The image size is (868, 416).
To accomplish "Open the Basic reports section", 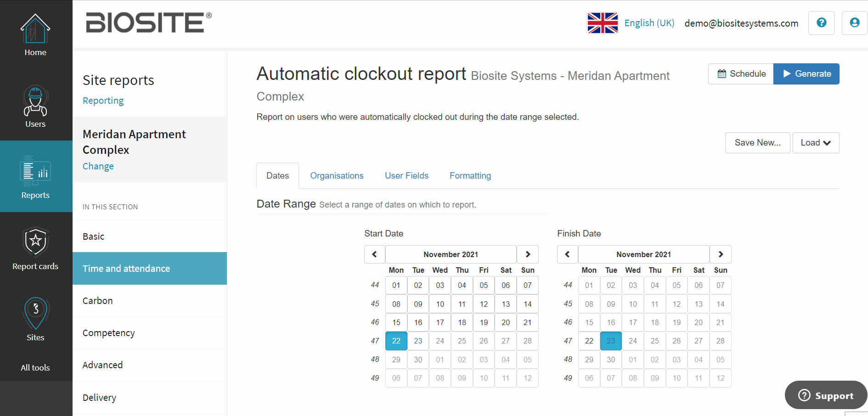I will point(150,236).
